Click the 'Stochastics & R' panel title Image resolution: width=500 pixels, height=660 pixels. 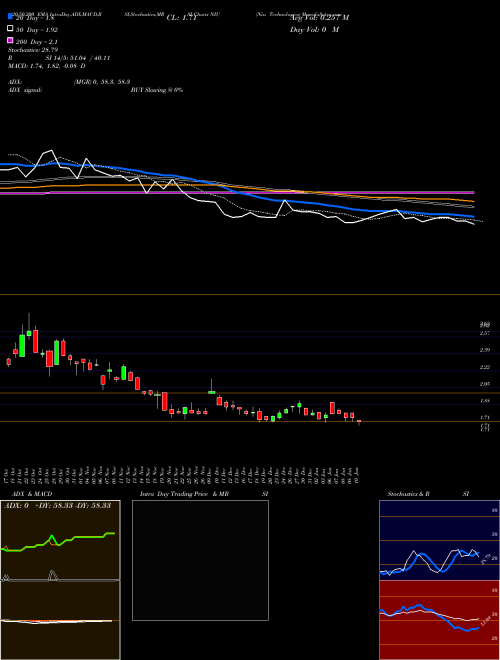tap(408, 494)
